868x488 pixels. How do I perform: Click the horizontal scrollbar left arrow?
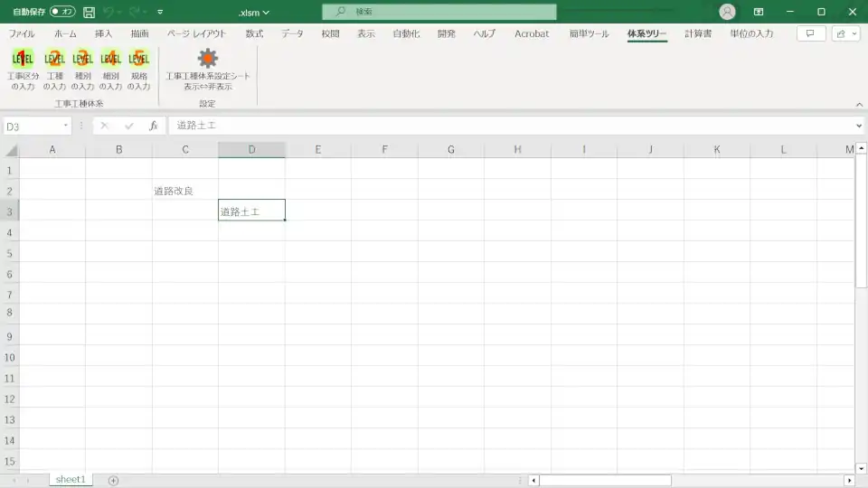pos(533,480)
